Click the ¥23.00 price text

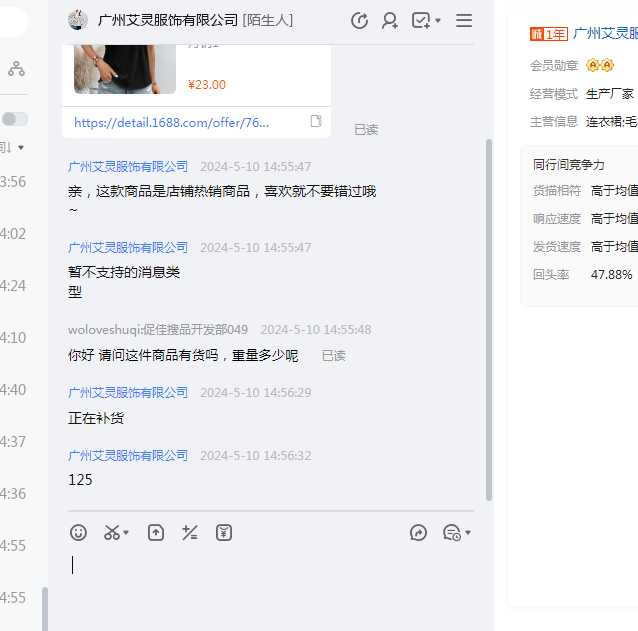tap(207, 85)
